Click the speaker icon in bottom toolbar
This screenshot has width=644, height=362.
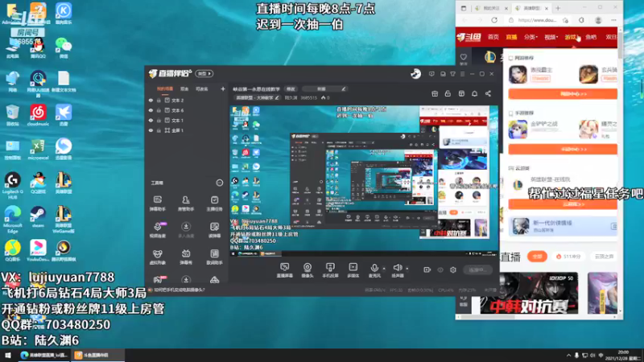pos(397,268)
